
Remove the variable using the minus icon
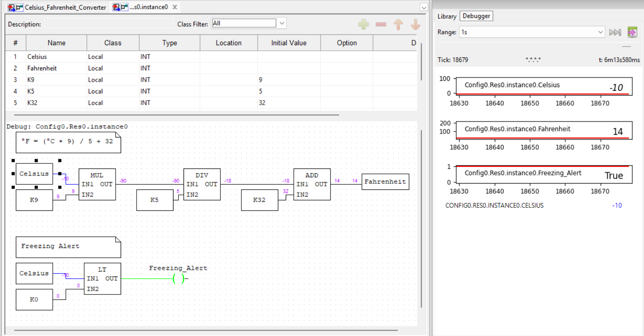tap(381, 24)
